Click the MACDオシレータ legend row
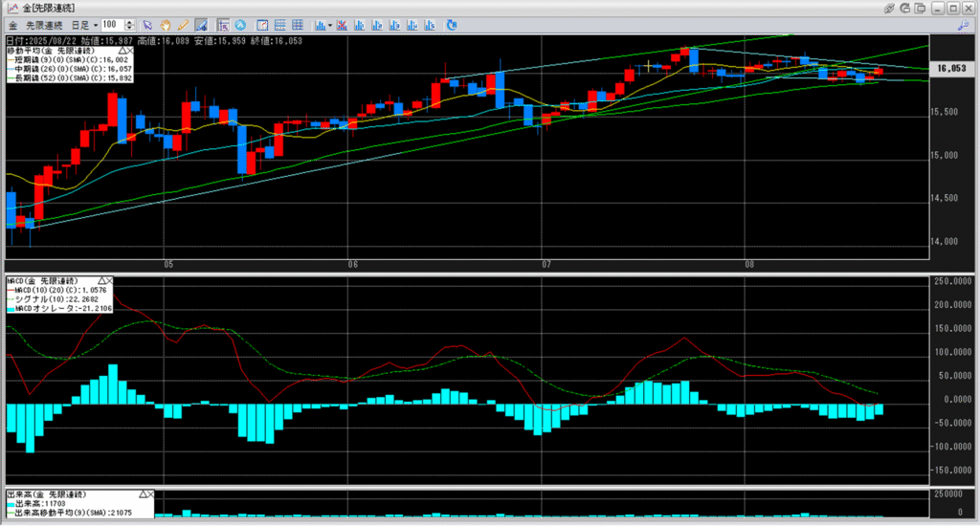The width and height of the screenshot is (980, 526). pos(60,309)
